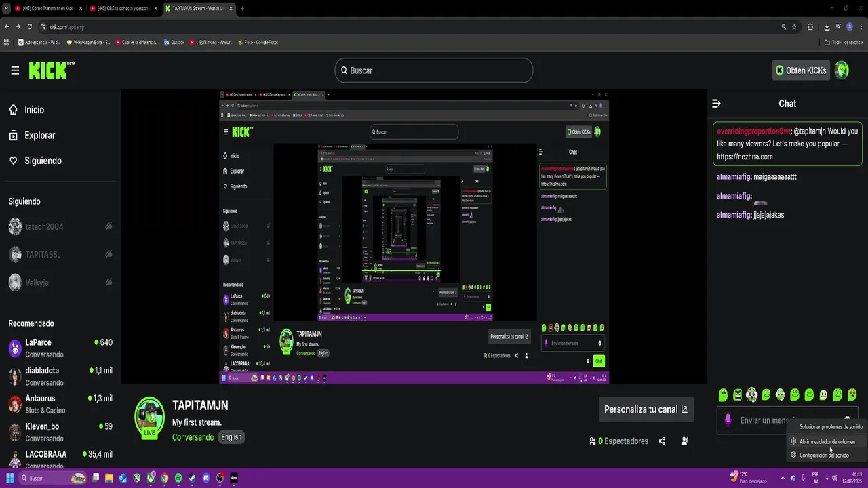Click the moderator tools icon
Viewport: 868px width, 488px height.
pyautogui.click(x=684, y=441)
